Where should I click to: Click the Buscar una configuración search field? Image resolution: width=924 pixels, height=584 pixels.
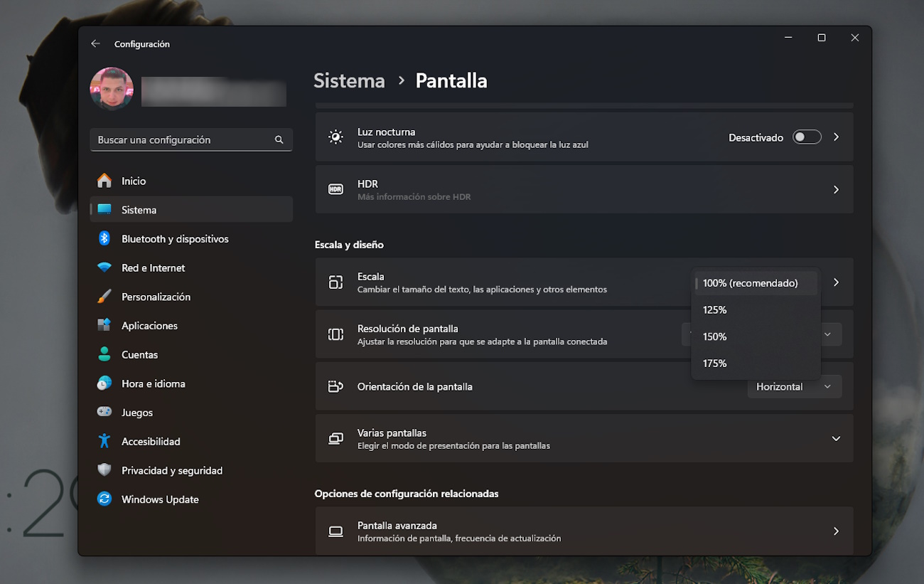click(x=191, y=139)
